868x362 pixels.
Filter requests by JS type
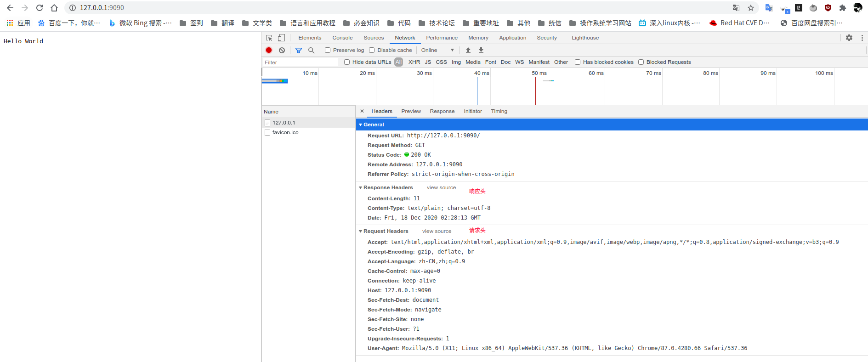(428, 62)
